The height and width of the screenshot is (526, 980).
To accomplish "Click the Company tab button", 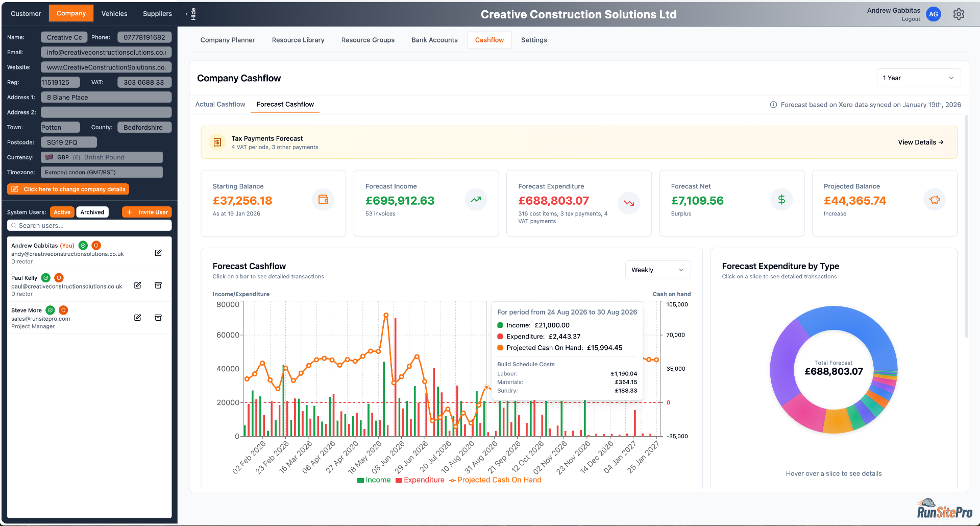I will click(x=71, y=13).
